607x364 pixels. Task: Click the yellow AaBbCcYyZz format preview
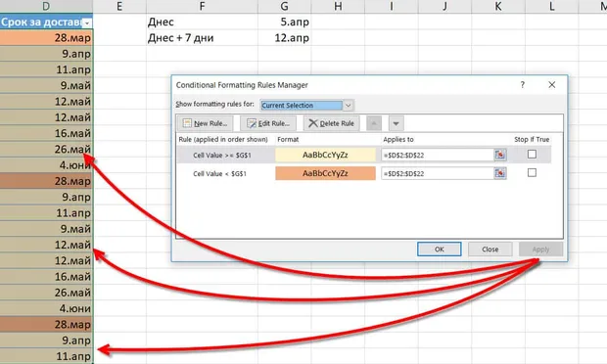point(326,155)
